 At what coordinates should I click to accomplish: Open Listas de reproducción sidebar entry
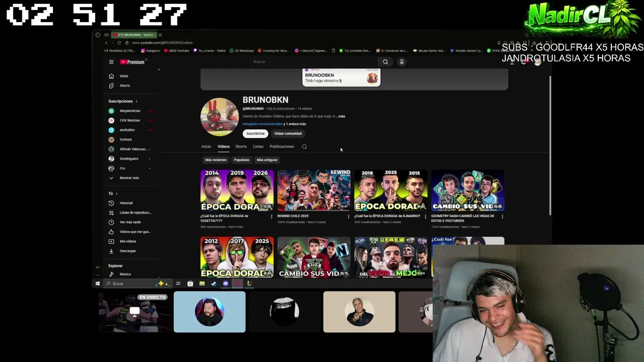click(x=130, y=213)
